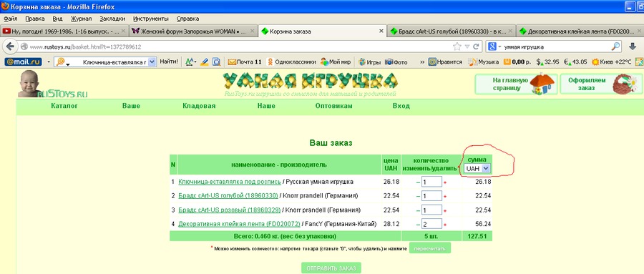Click the ОТПРАВИТЬ ЗАКАЗ button
Screen dimensions: 644x274
coord(331,268)
